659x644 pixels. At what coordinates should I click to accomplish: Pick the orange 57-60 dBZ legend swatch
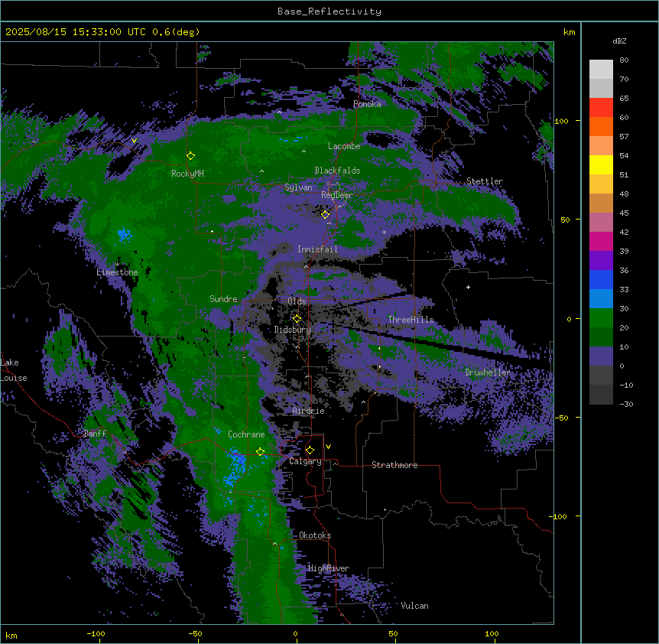601,126
